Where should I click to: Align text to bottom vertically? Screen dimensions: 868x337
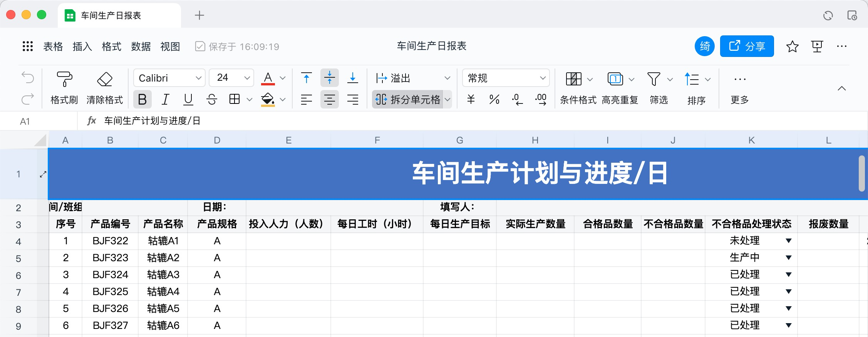coord(353,78)
